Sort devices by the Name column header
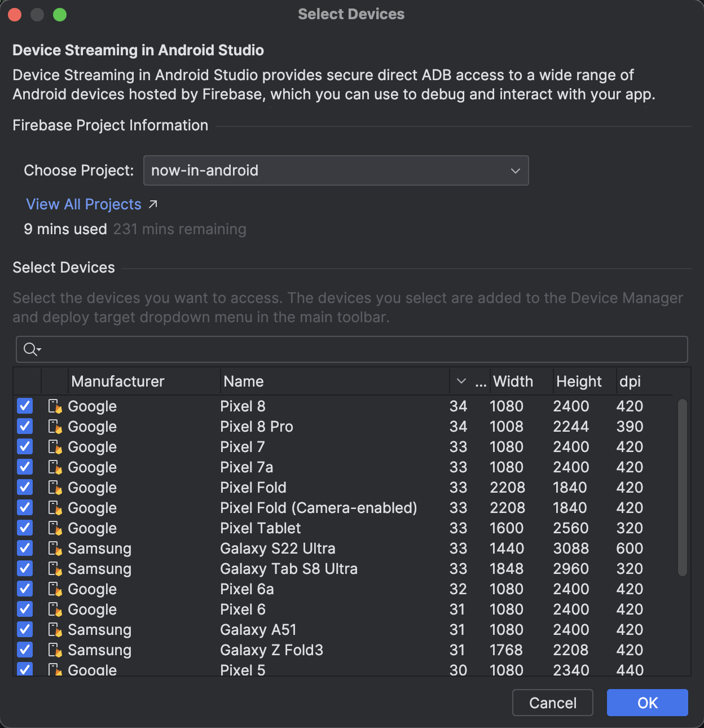Image resolution: width=704 pixels, height=728 pixels. pos(244,381)
